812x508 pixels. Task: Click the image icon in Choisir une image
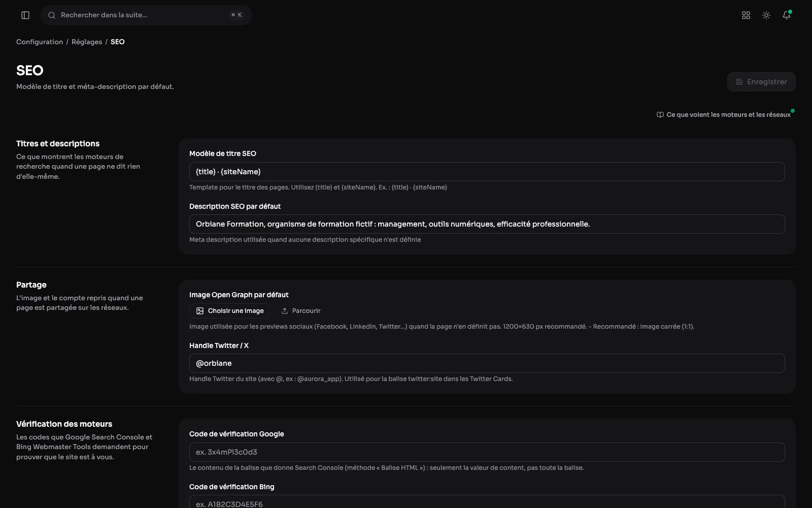click(x=200, y=311)
